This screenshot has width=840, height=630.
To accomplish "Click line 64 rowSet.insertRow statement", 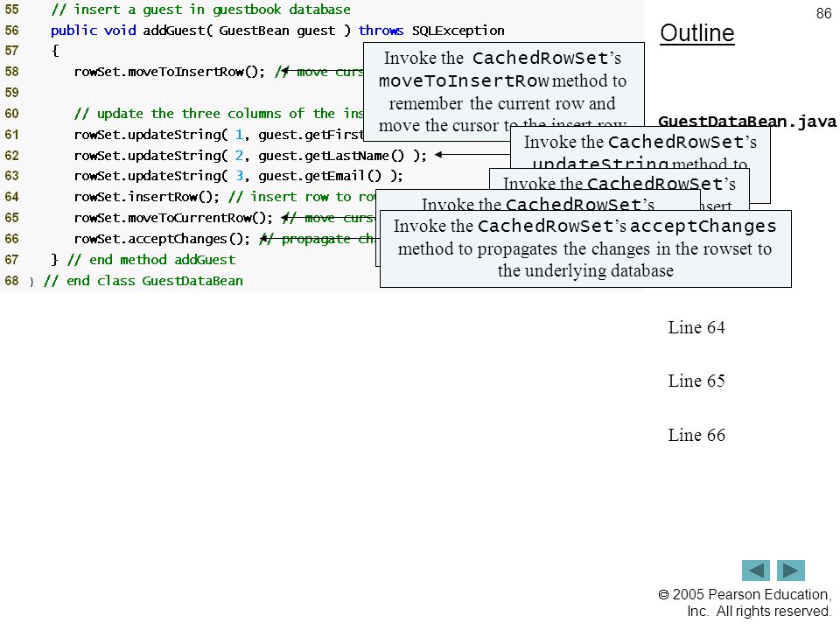I will click(x=147, y=197).
